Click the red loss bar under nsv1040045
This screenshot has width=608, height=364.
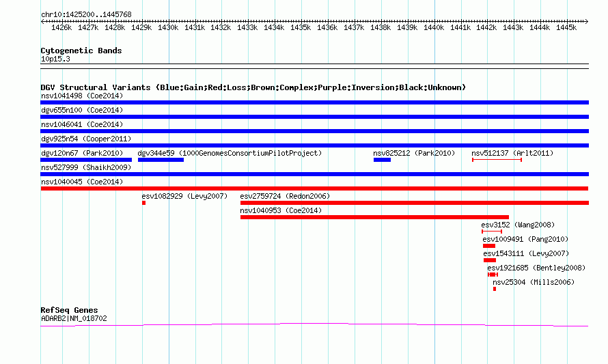pos(314,188)
